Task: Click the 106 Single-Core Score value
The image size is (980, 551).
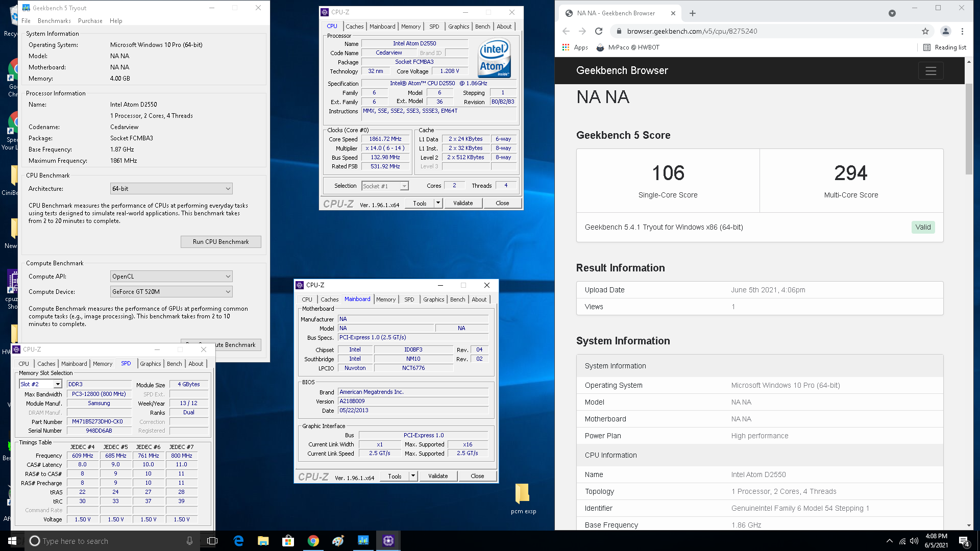Action: (668, 173)
